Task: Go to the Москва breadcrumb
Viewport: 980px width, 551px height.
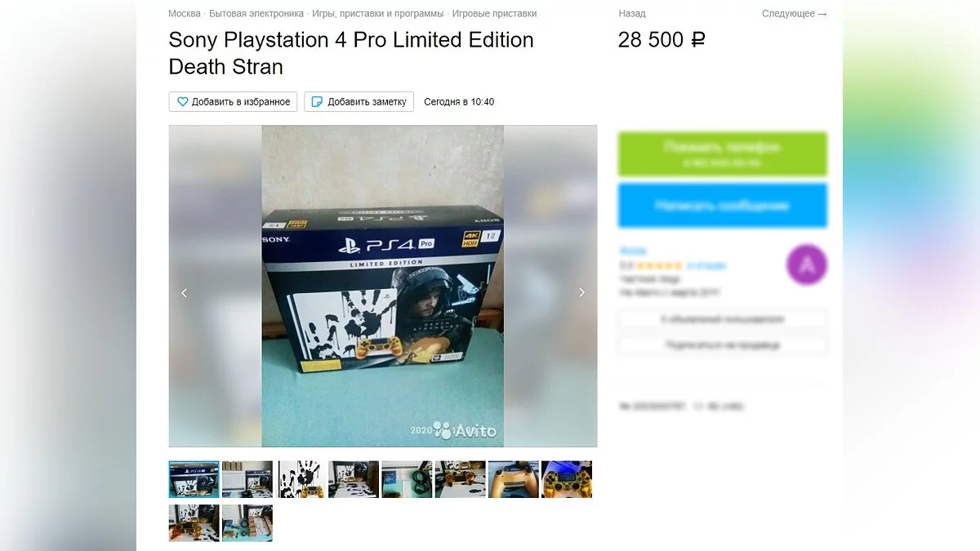Action: 185,14
